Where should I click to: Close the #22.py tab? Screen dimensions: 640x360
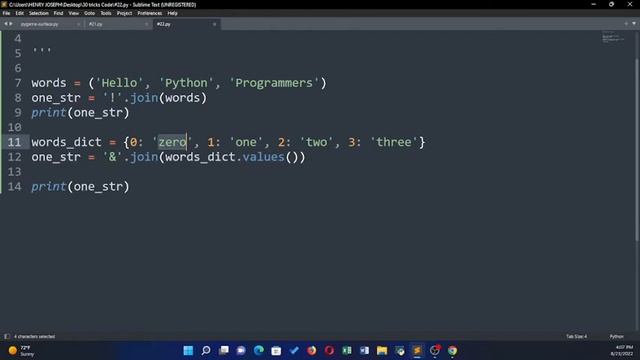(x=214, y=24)
